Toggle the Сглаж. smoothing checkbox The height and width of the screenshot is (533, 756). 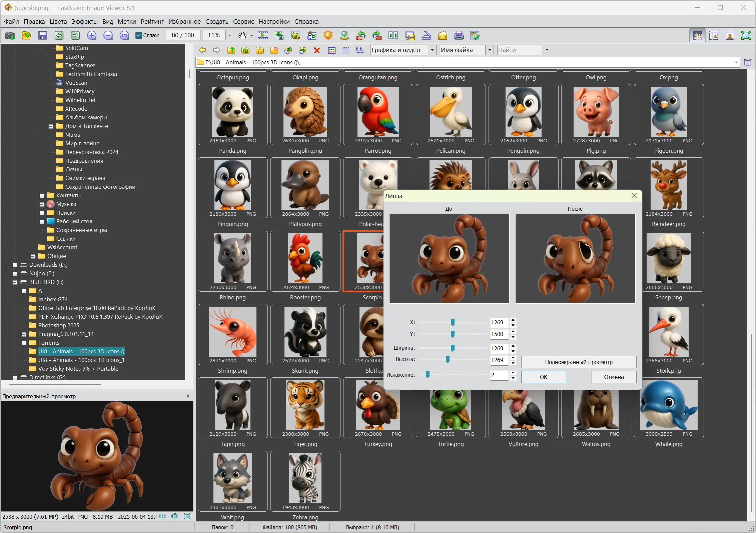coord(139,35)
